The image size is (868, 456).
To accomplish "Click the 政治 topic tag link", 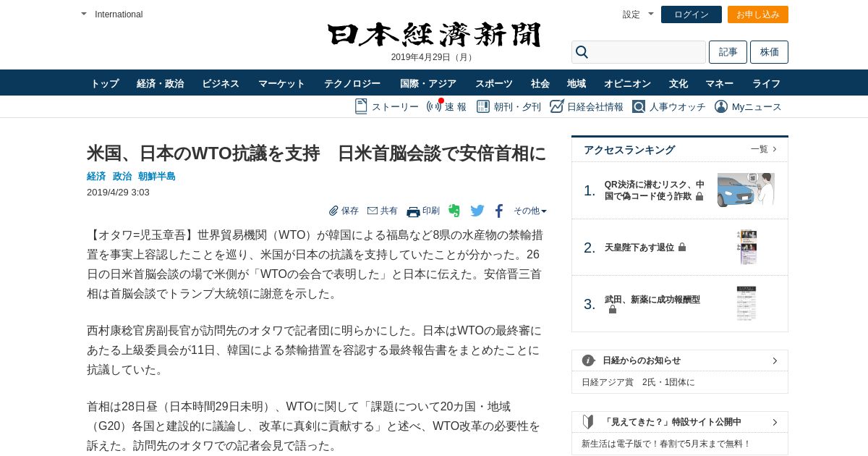I will (122, 176).
